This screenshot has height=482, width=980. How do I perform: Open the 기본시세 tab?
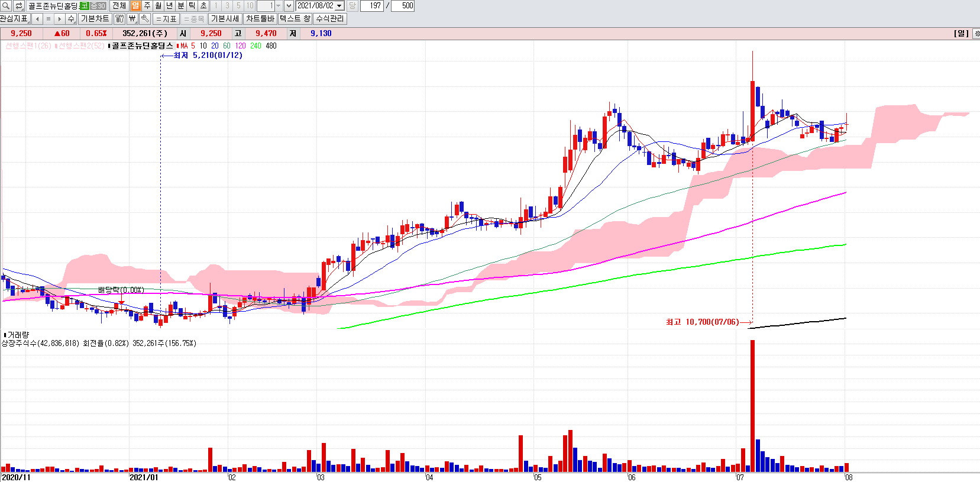(225, 19)
